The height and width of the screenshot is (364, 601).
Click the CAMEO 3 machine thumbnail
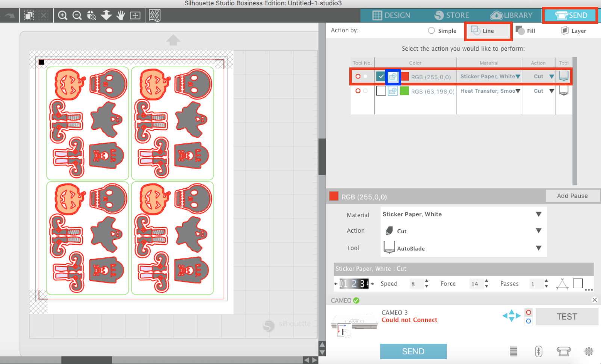tap(354, 325)
